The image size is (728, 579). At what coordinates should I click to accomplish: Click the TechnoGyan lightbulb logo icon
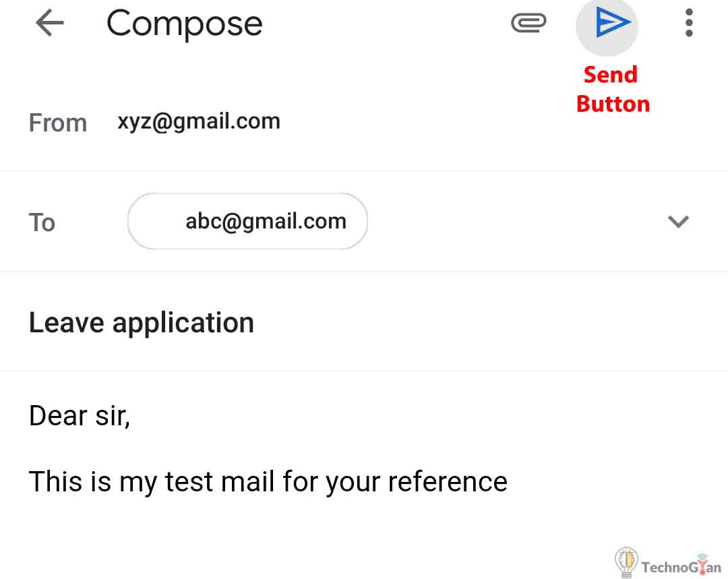click(626, 561)
